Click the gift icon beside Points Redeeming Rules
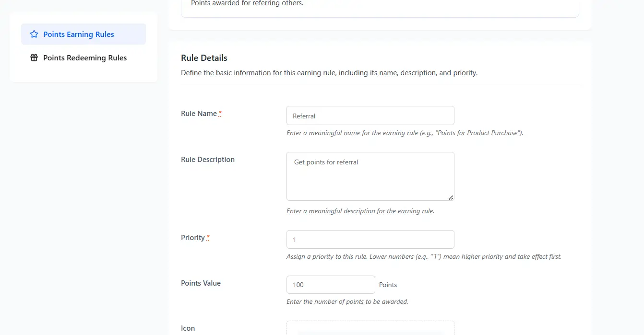 click(34, 58)
